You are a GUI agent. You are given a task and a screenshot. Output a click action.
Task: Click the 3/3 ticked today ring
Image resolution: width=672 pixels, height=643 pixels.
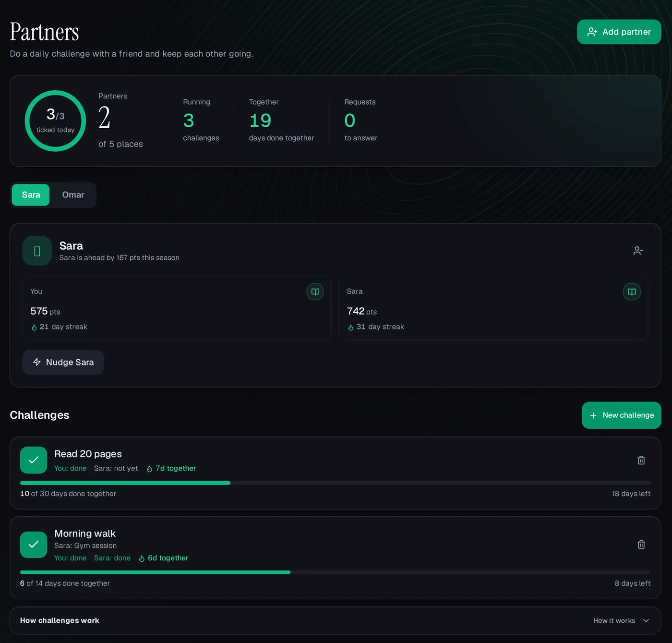click(55, 121)
